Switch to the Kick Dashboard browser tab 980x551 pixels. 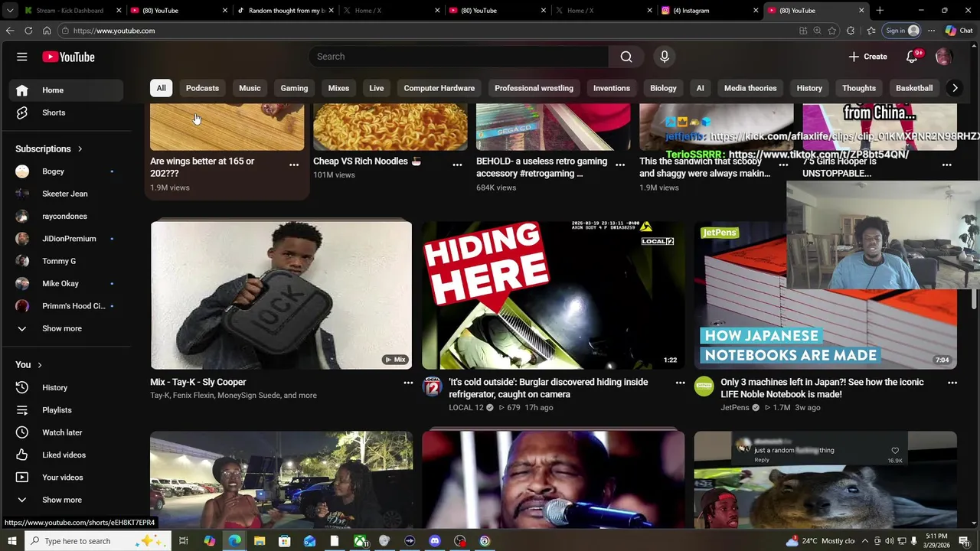71,11
